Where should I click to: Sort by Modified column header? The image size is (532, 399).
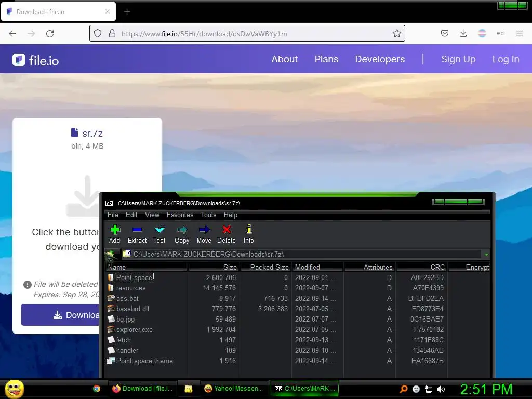click(317, 267)
